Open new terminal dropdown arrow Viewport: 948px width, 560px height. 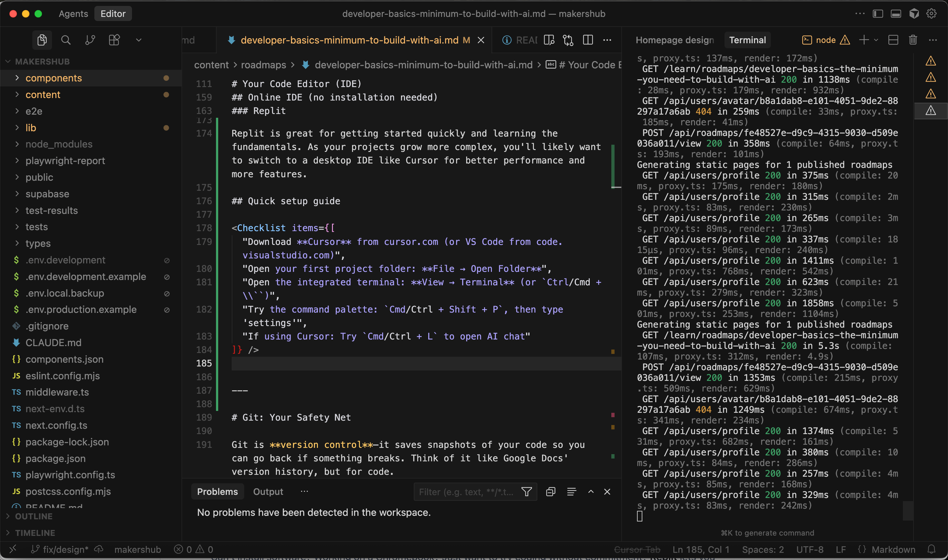[876, 40]
